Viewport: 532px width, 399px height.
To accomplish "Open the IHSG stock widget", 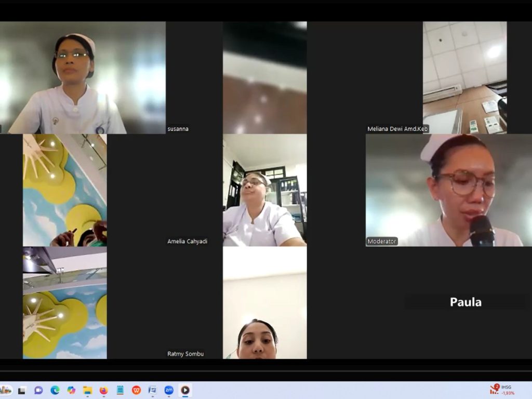I will click(501, 390).
